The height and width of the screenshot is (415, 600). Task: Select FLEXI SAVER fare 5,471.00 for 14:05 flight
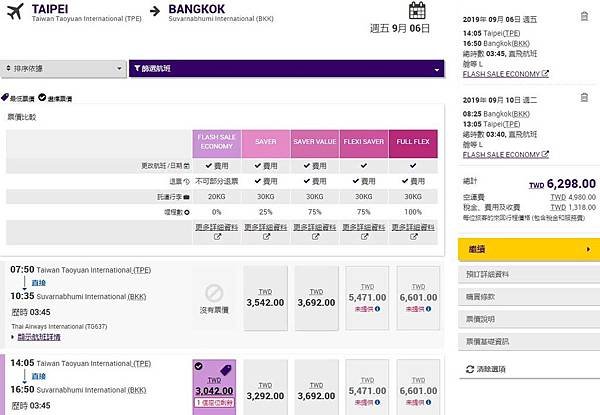tap(367, 387)
